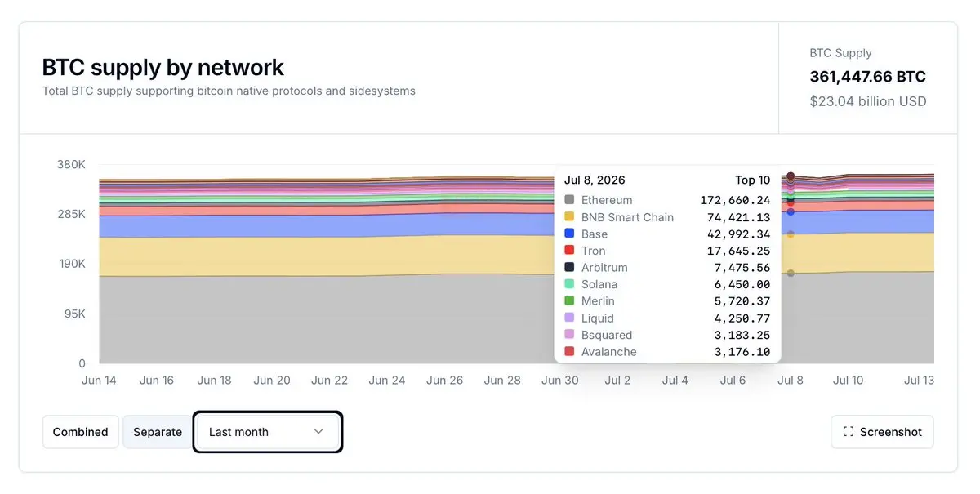Click the Jul 8 data point marker on Ethereum area
This screenshot has height=494, width=980.
[791, 274]
